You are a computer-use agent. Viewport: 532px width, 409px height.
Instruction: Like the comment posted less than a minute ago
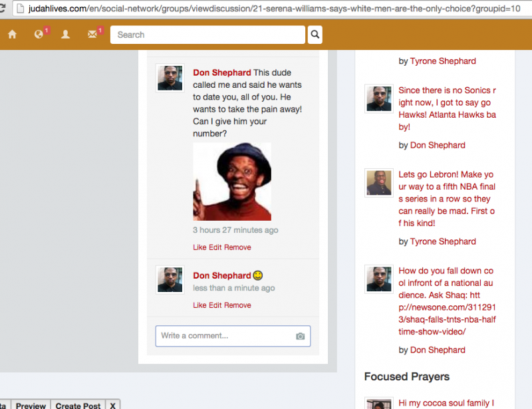click(x=199, y=305)
